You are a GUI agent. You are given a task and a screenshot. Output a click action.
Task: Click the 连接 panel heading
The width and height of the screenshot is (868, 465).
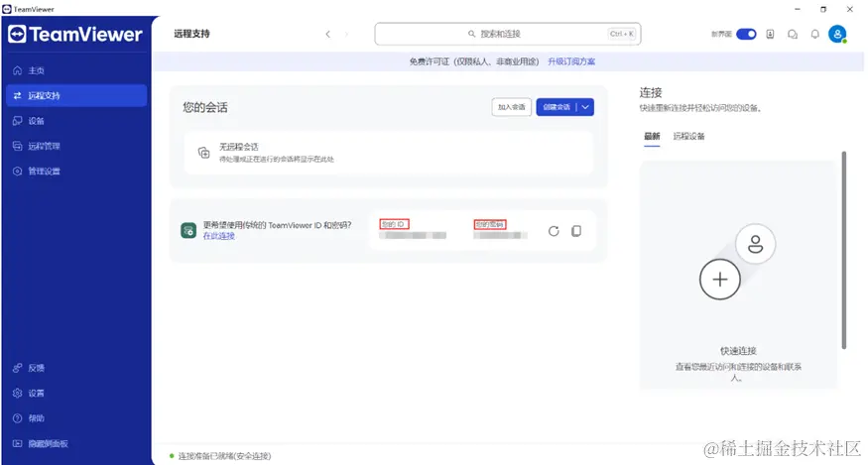coord(651,93)
